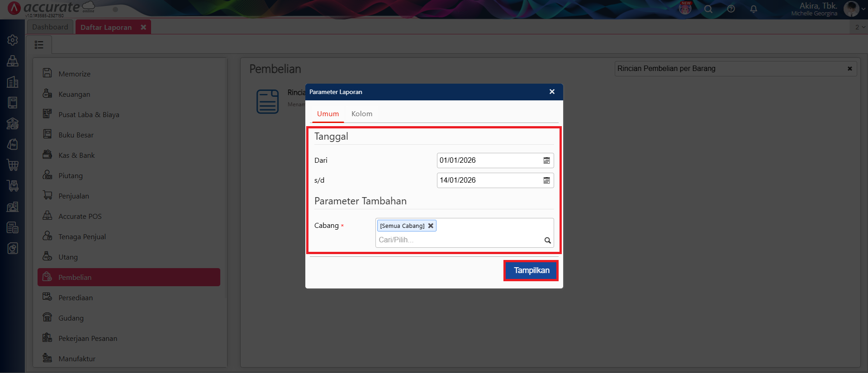
Task: Remove the Semua Cabang tag
Action: point(431,226)
